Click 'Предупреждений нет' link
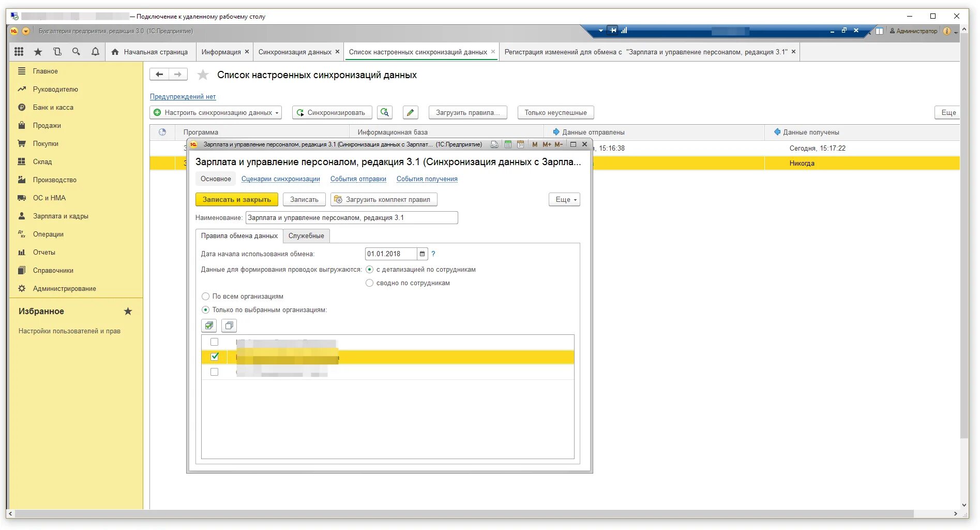This screenshot has width=980, height=530. (x=183, y=97)
